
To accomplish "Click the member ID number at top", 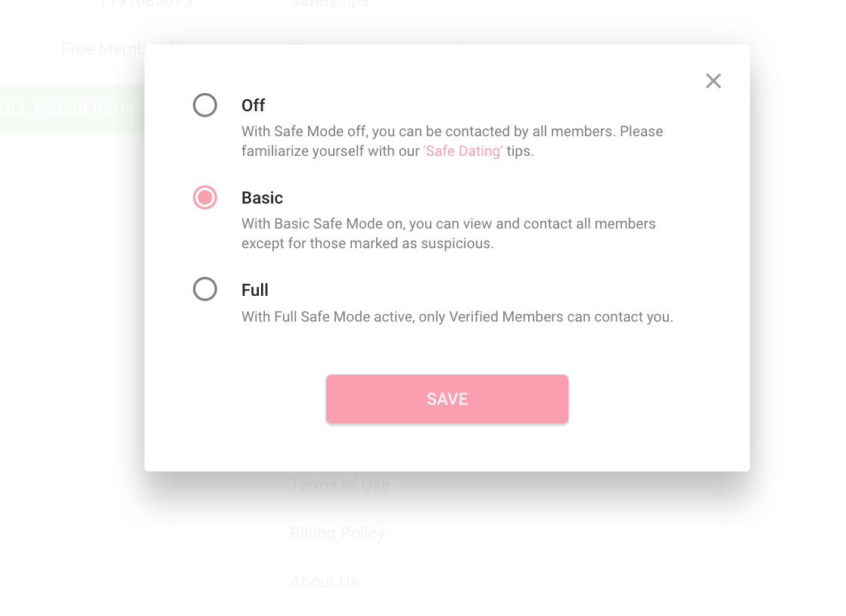I will [x=145, y=3].
